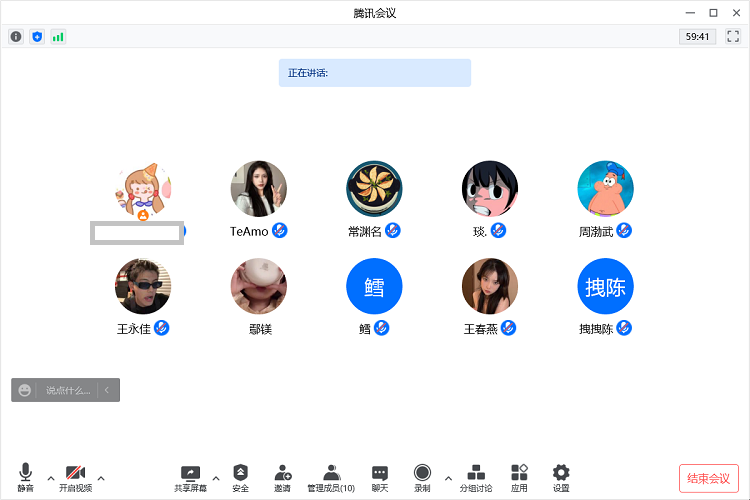Screen dimensions: 750x500
Task: Click the 常渊名 name label
Action: (x=364, y=232)
